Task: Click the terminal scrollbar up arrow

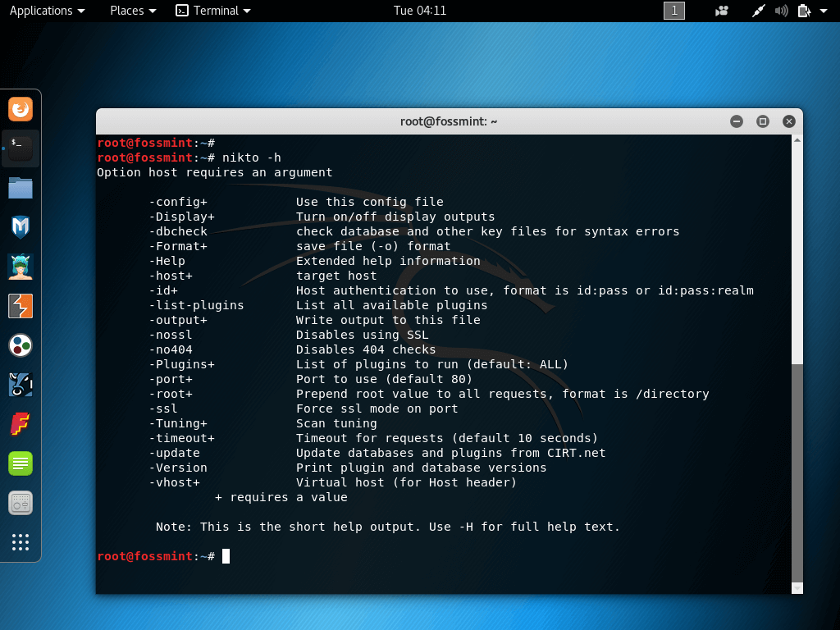Action: [797, 140]
